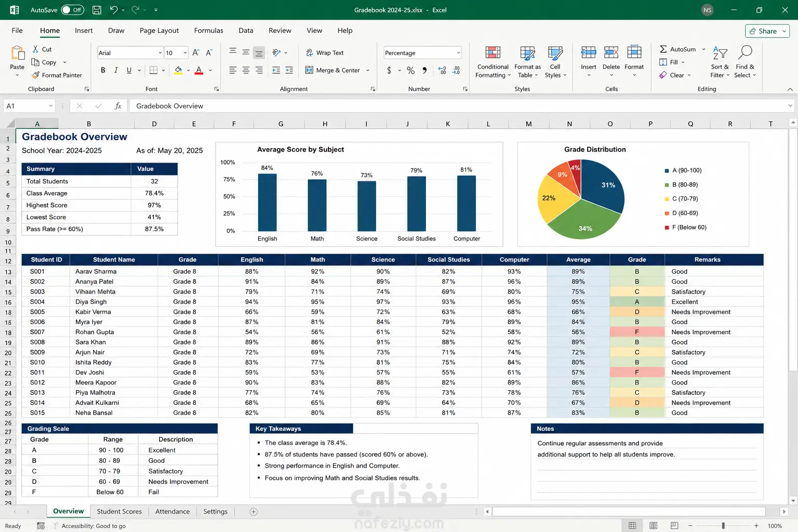This screenshot has width=798, height=532.
Task: Expand the font size dropdown showing 10
Action: click(x=185, y=53)
